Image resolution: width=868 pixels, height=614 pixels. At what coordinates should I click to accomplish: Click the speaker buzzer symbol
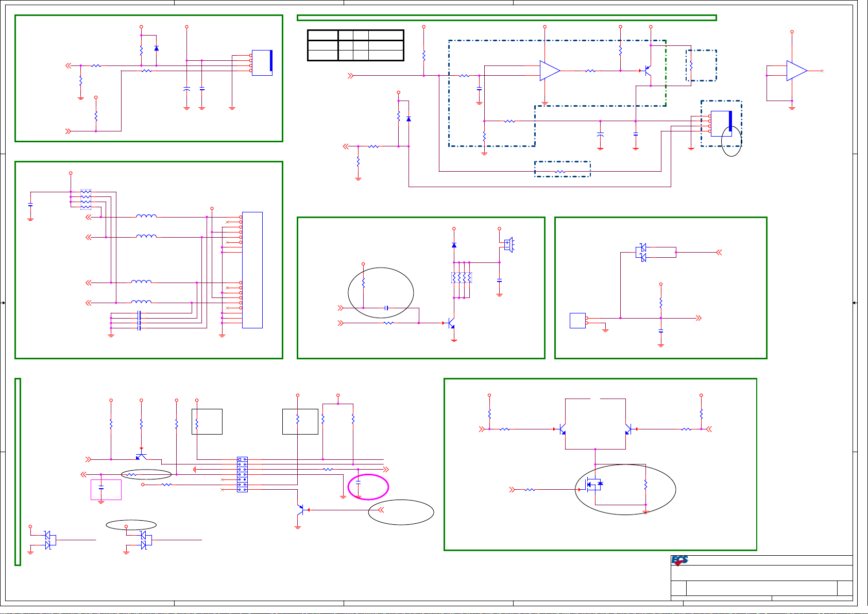point(508,244)
